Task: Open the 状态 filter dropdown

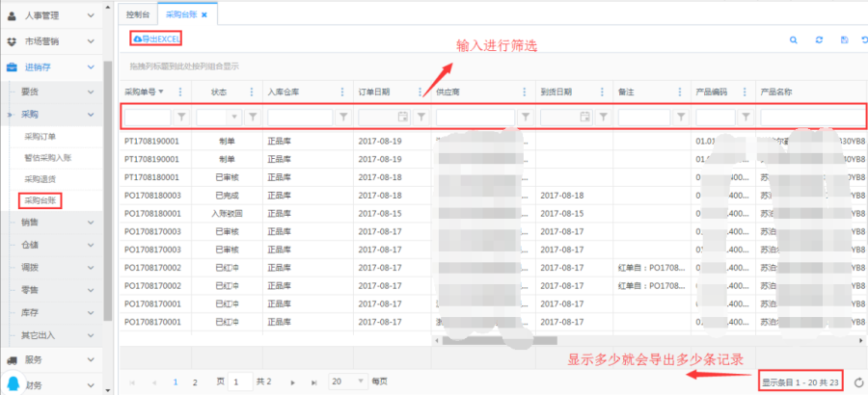Action: tap(216, 117)
